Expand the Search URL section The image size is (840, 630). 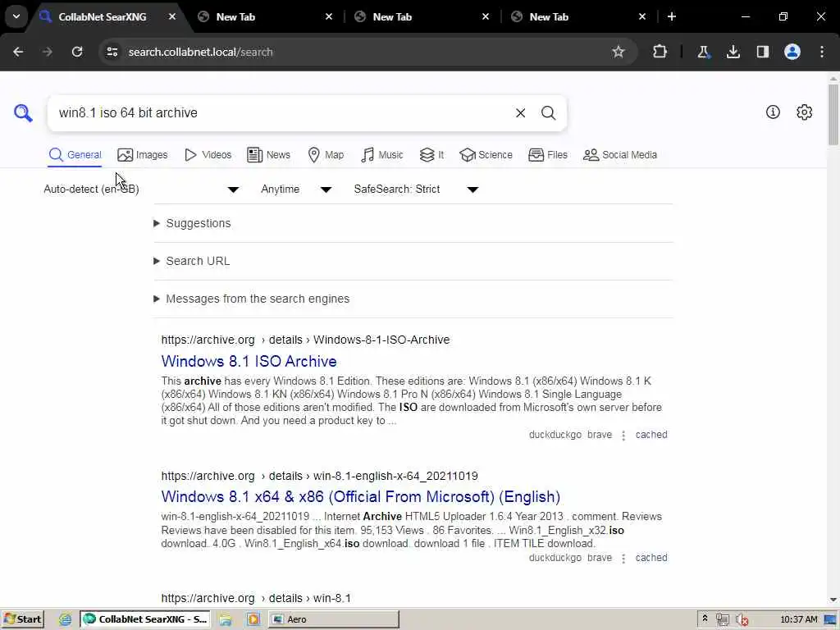click(192, 261)
